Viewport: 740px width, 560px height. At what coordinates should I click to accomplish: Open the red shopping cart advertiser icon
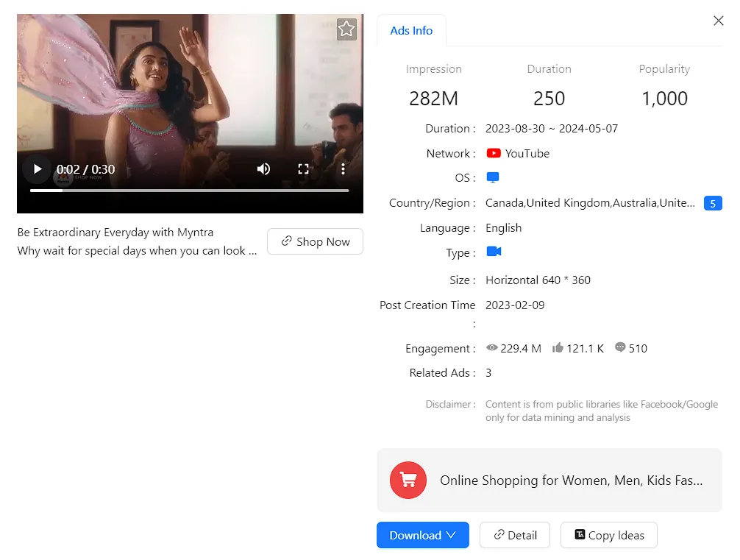408,480
